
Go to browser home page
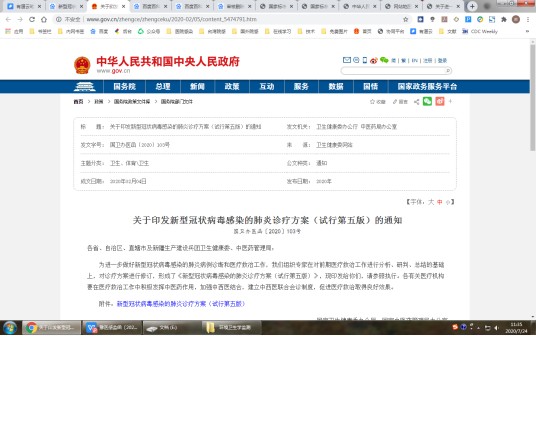pyautogui.click(x=44, y=19)
